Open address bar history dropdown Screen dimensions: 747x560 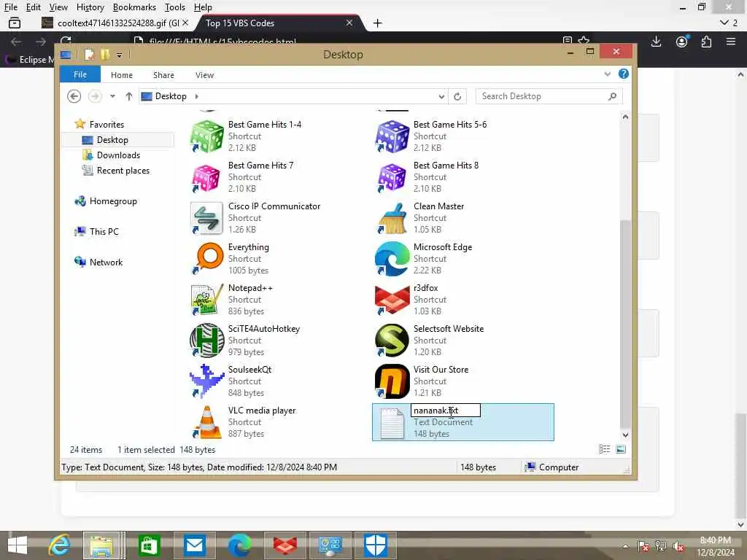point(441,97)
